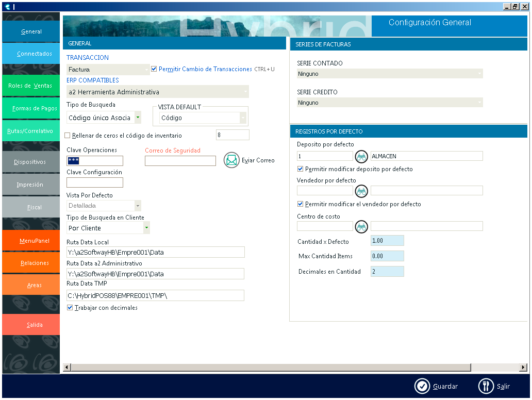The width and height of the screenshot is (532, 400).
Task: Open the MenuPanel section
Action: (x=31, y=241)
